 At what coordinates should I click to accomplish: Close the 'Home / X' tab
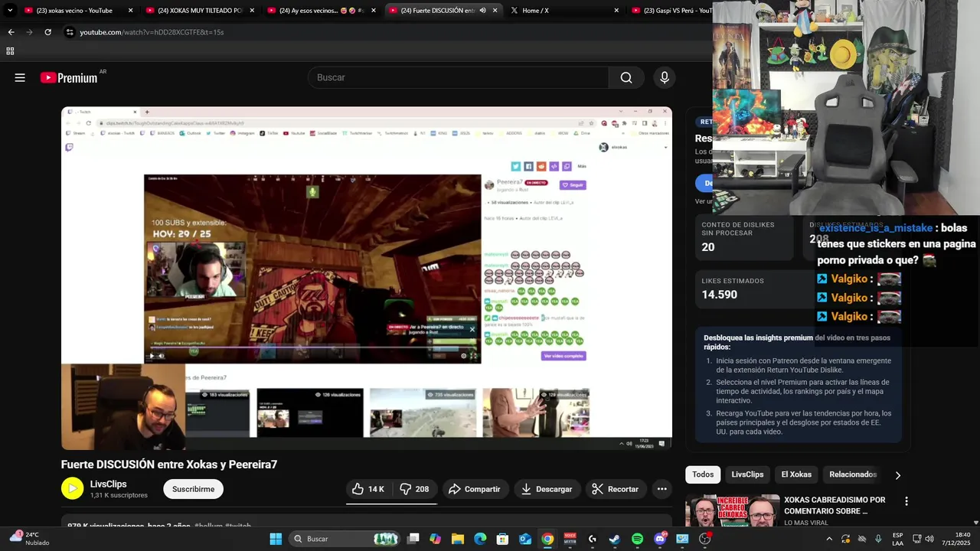click(616, 11)
